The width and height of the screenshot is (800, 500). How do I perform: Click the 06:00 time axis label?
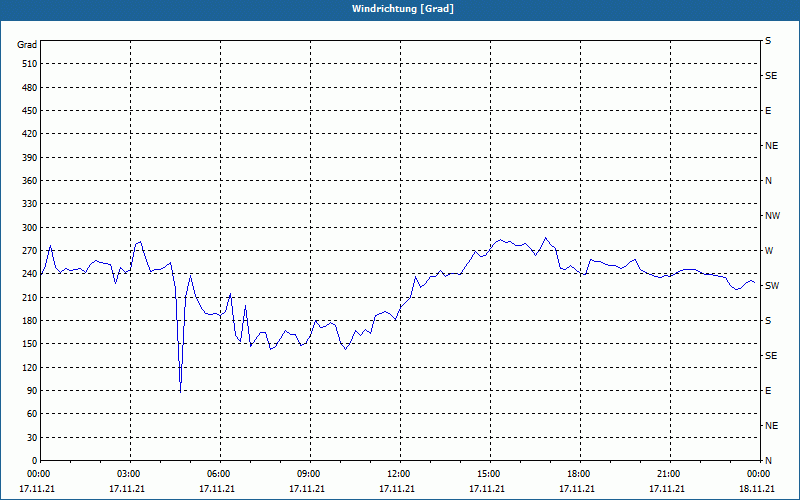[x=220, y=474]
